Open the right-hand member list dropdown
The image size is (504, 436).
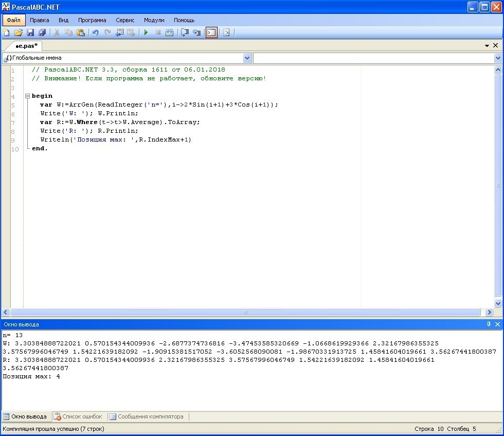point(498,58)
